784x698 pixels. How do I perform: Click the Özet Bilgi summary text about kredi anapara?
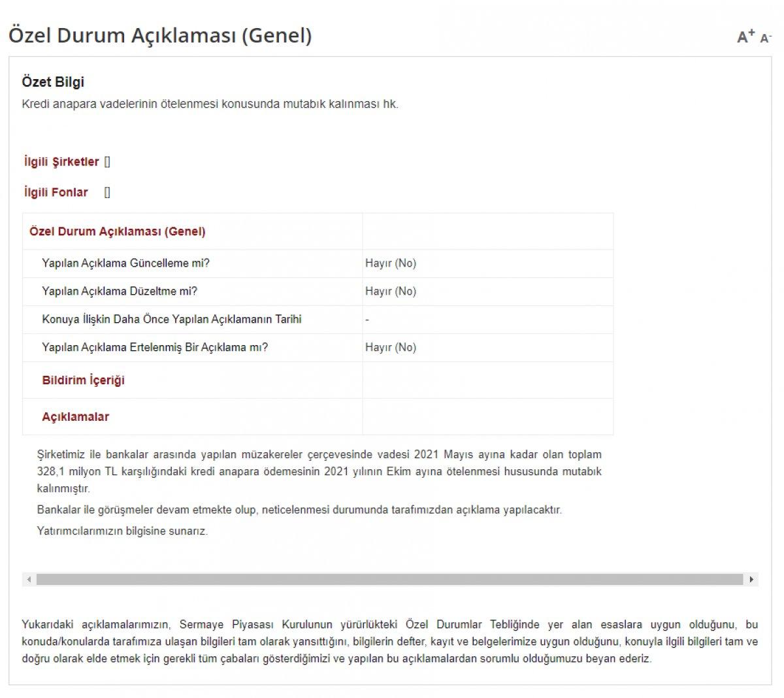(212, 101)
